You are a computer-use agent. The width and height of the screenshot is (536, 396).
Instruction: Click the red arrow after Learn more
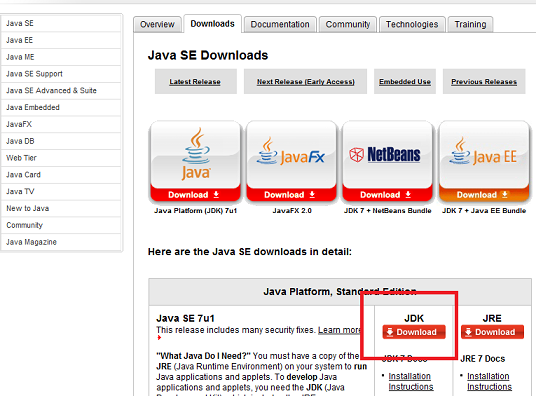click(159, 338)
